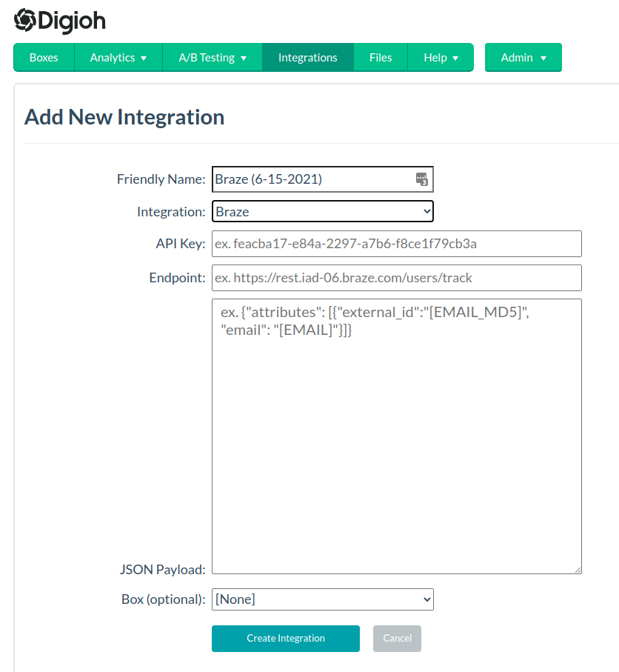Viewport: 619px width, 672px height.
Task: Click the Integration label
Action: (171, 212)
